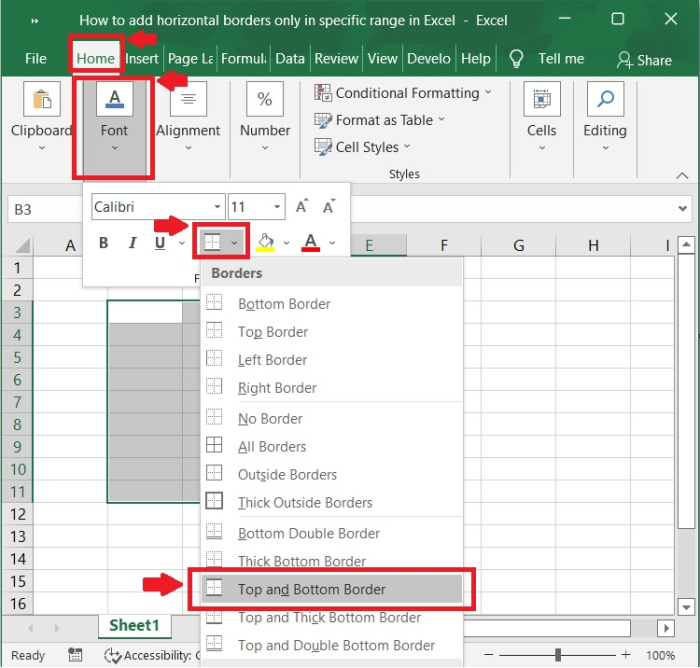Open the Format as Table dropdown
Viewport: 700px width, 668px height.
[x=379, y=120]
